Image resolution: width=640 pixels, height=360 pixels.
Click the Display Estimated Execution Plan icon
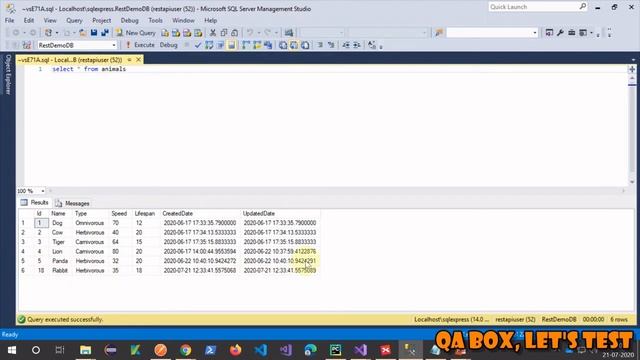(x=209, y=45)
